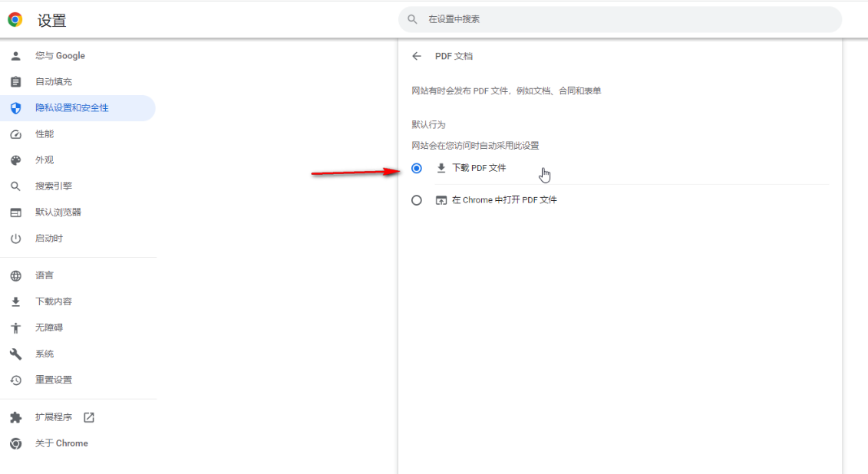Click the external link icon beside 扩展程序
Viewport: 868px width, 474px height.
pyautogui.click(x=89, y=417)
